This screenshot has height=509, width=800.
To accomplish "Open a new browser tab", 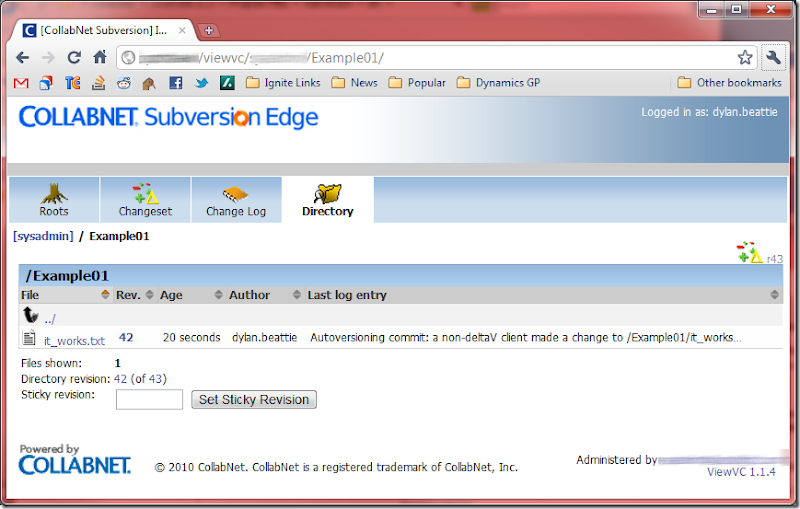I will [x=209, y=31].
